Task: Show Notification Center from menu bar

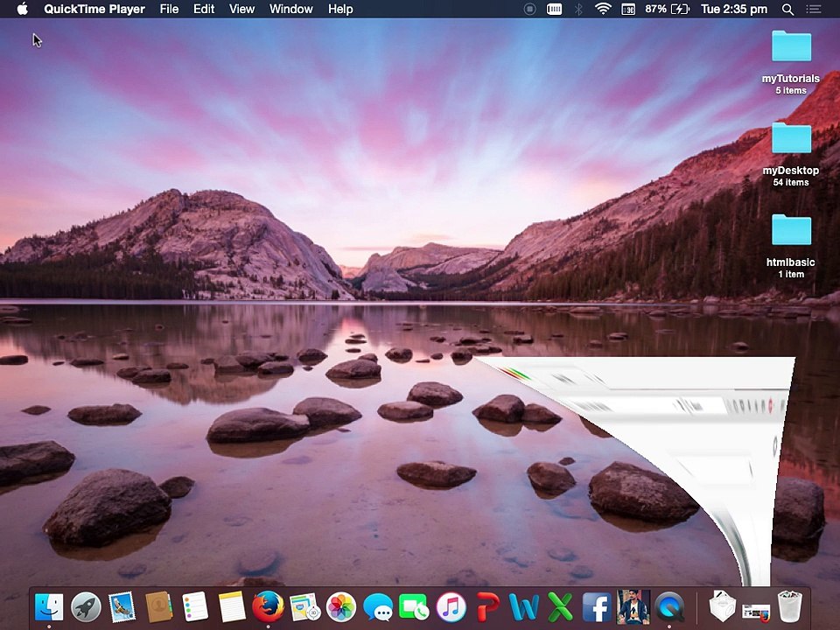Action: point(815,9)
